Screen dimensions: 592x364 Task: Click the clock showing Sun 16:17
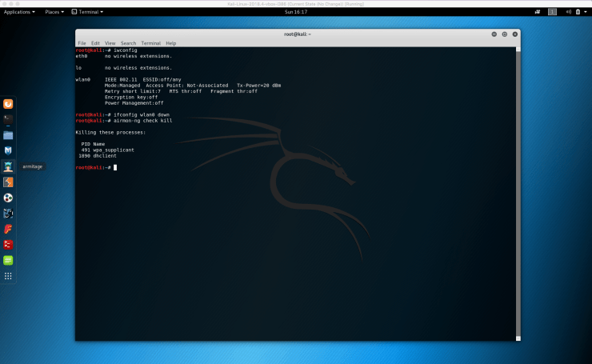296,12
